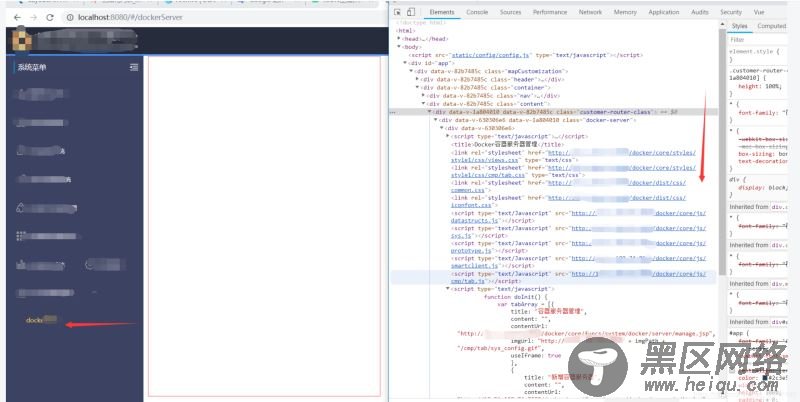
Task: Open the datastructs.js script link
Action: point(474,220)
